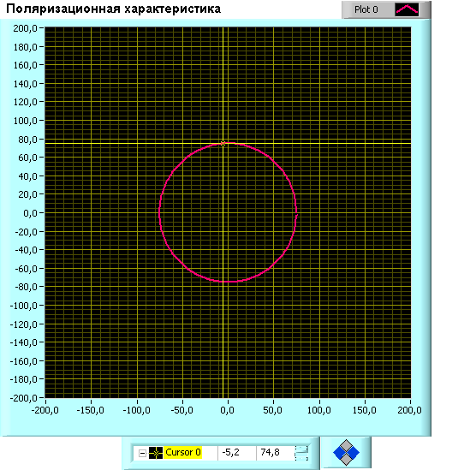
Task: Click the Y-axis label 140,0
Action: pyautogui.click(x=25, y=84)
